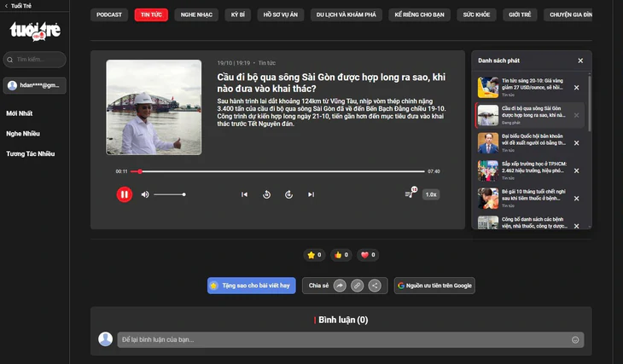623x364 pixels.
Task: Switch to the NGHE NHẠC tab
Action: (x=196, y=14)
